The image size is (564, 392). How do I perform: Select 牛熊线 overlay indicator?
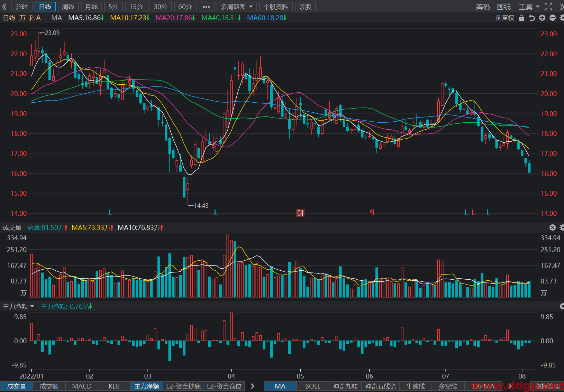pyautogui.click(x=416, y=386)
